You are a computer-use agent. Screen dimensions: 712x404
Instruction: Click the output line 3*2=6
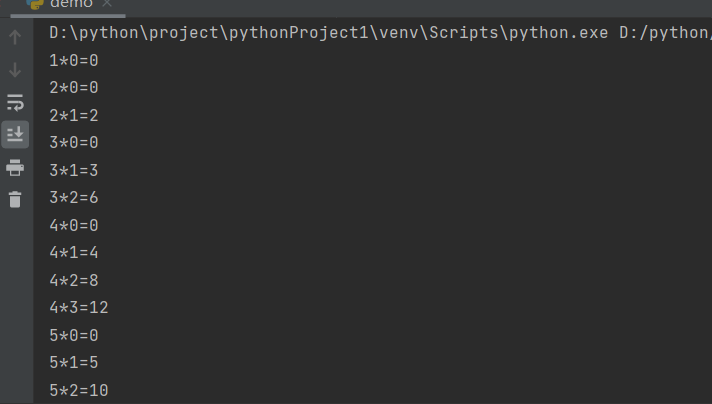point(74,198)
